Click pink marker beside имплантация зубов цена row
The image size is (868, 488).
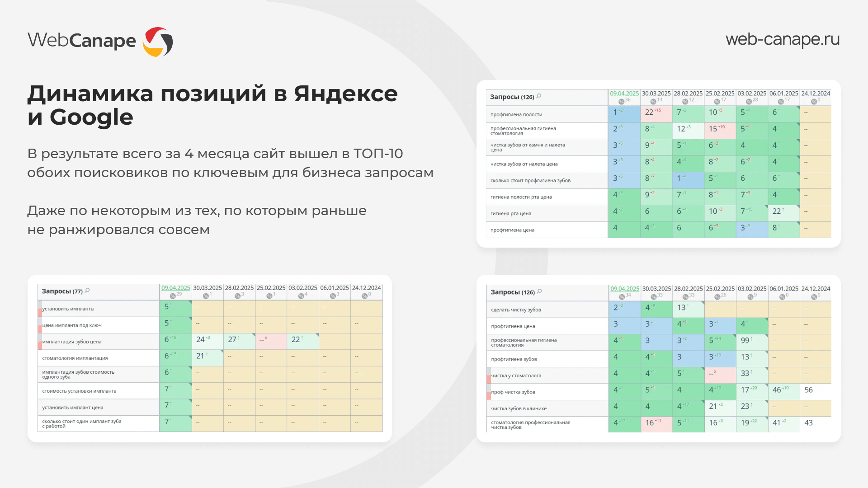tap(40, 345)
